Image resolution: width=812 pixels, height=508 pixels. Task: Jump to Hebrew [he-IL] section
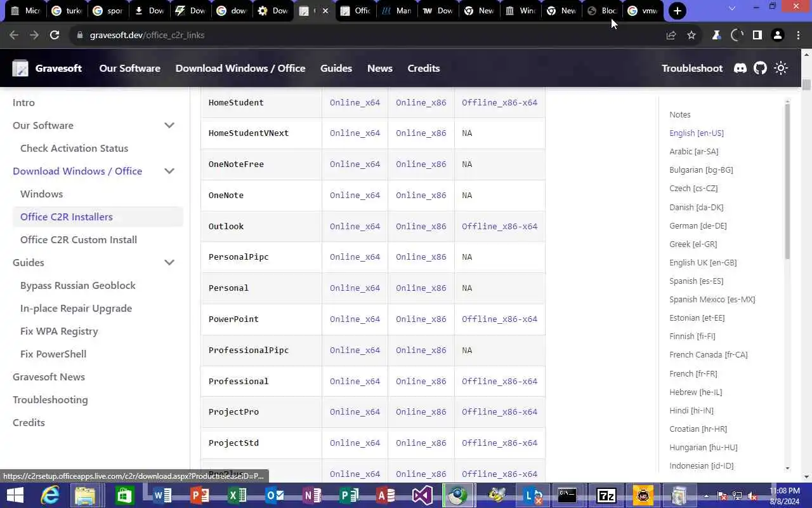pos(695,392)
